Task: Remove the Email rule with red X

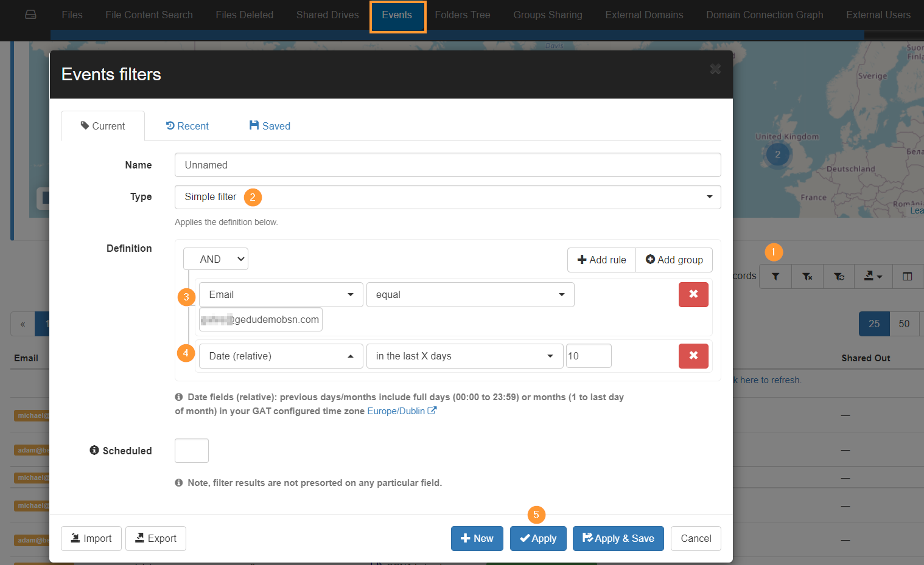Action: coord(693,294)
